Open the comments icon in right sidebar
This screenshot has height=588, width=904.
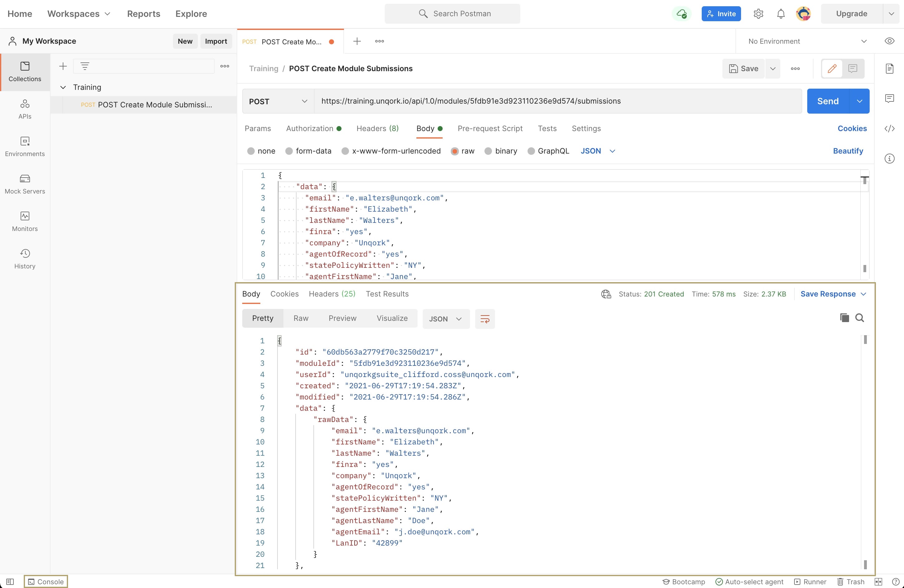[x=889, y=99]
